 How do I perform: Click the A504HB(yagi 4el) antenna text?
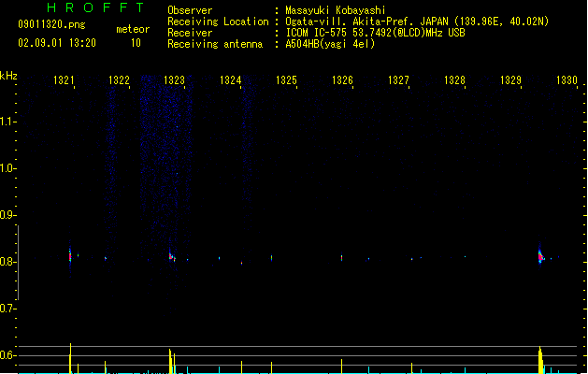pyautogui.click(x=330, y=44)
